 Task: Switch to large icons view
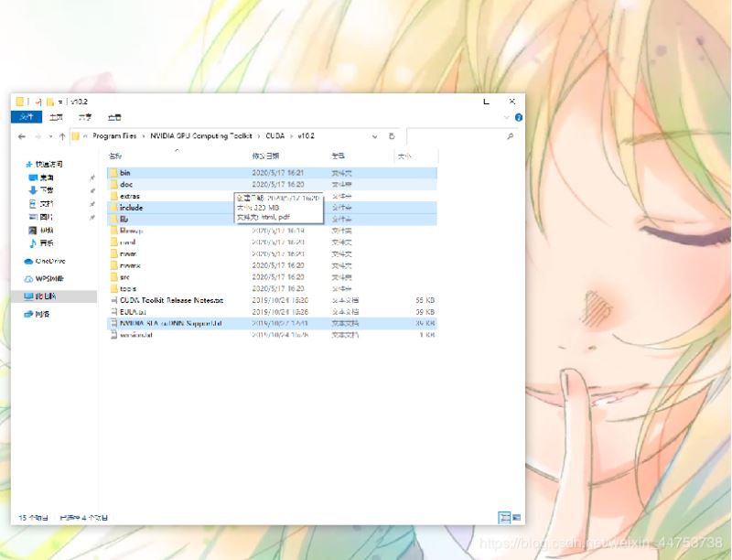[515, 518]
